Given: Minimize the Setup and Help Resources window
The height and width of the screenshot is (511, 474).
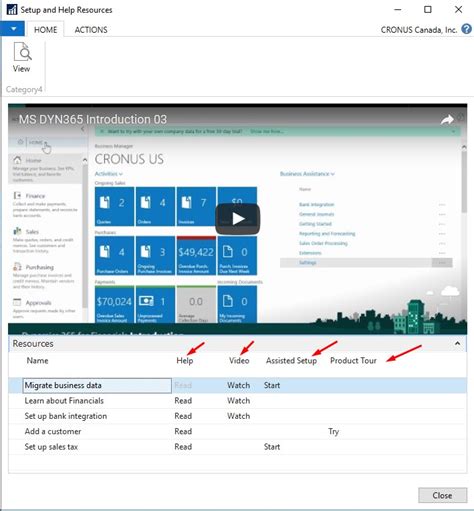Looking at the screenshot, I should [398, 9].
